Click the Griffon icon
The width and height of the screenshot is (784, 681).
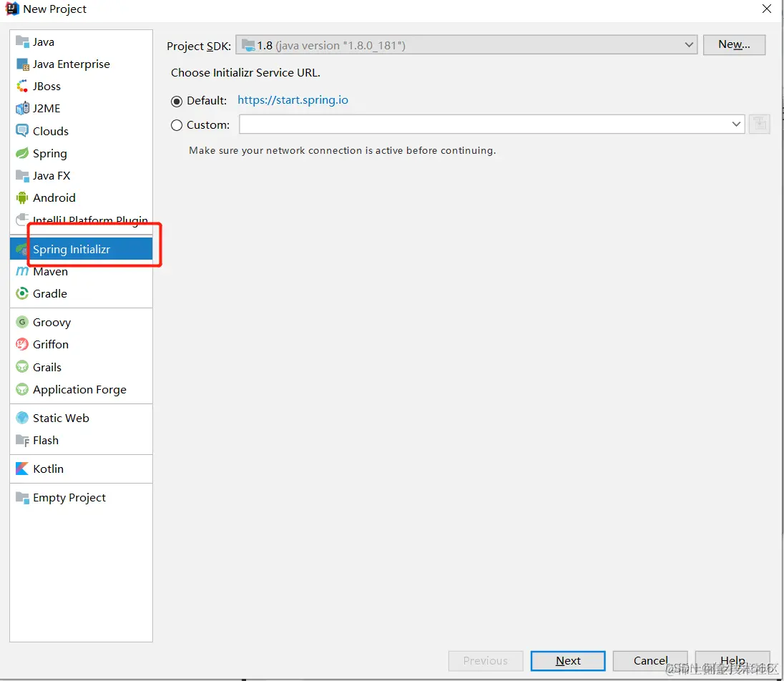point(22,345)
